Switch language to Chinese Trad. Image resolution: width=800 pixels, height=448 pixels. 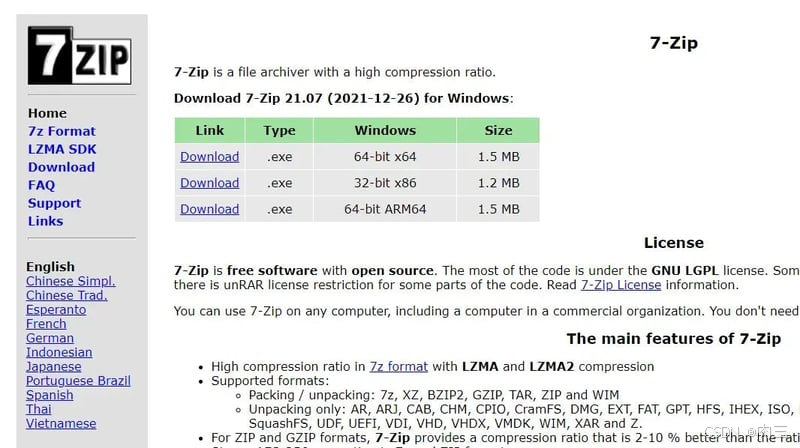point(67,295)
